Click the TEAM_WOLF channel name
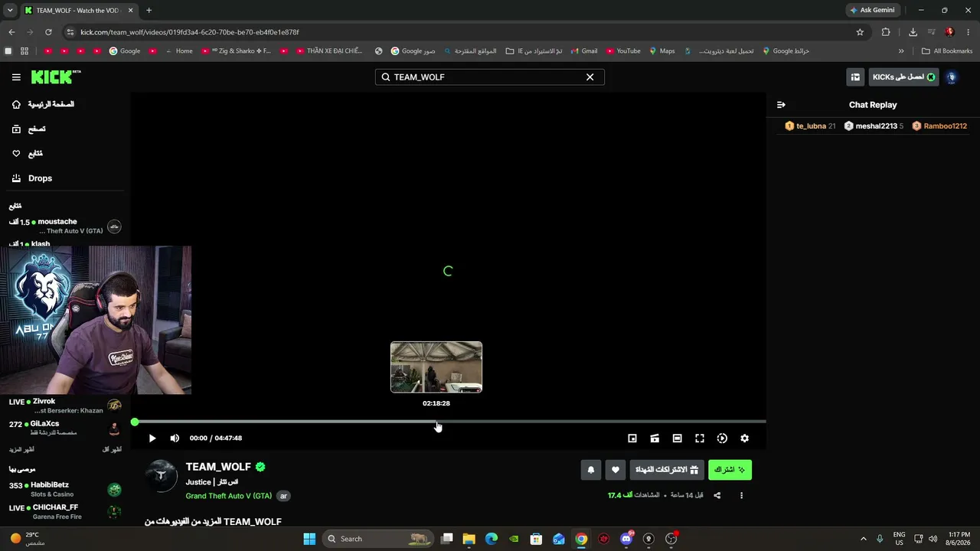980x551 pixels. point(218,467)
